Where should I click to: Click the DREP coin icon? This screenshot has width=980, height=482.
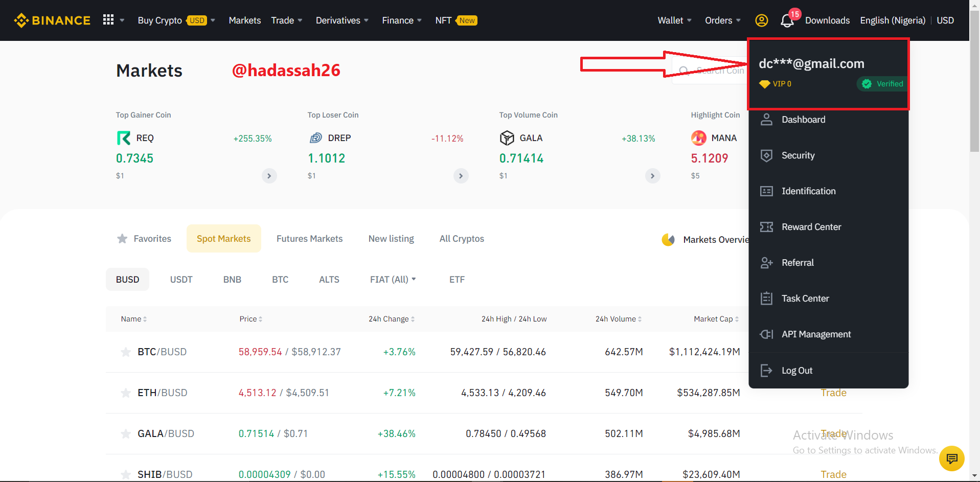click(315, 138)
